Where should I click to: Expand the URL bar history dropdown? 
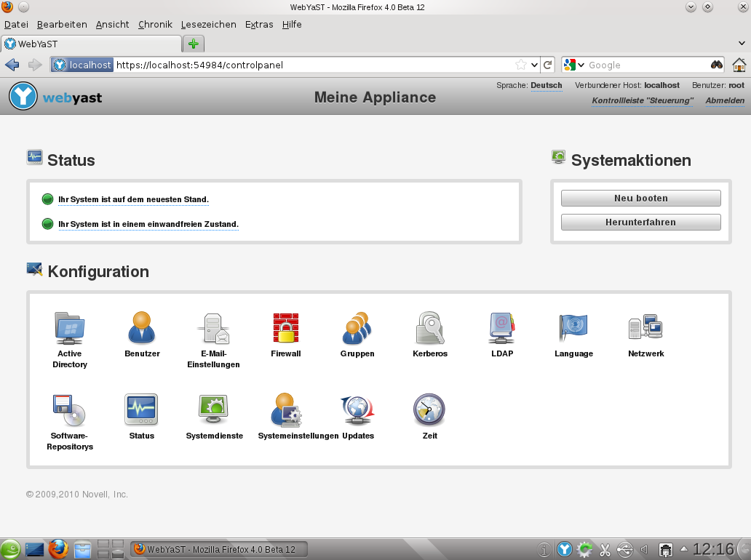point(534,65)
